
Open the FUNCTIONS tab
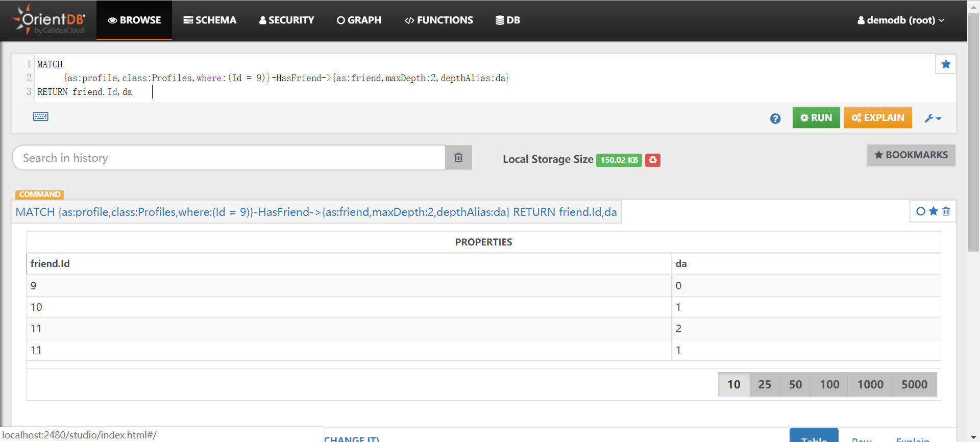(438, 20)
